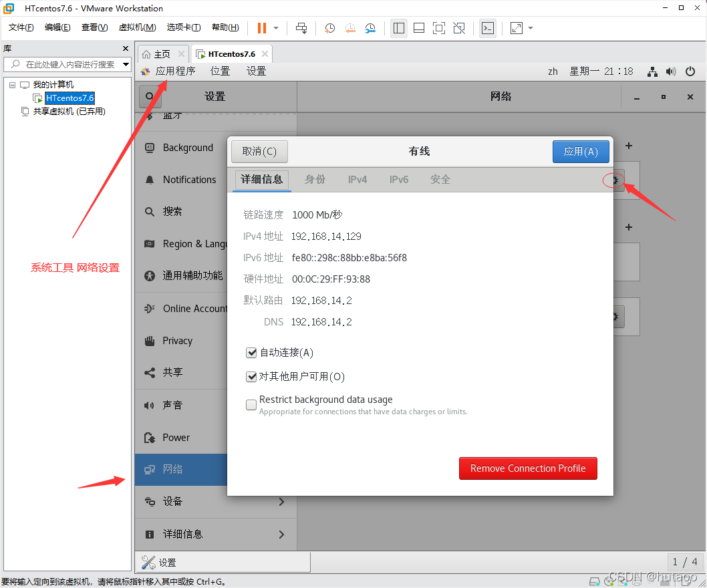707x588 pixels.
Task: Enable Restrict background data usage checkbox
Action: [251, 405]
